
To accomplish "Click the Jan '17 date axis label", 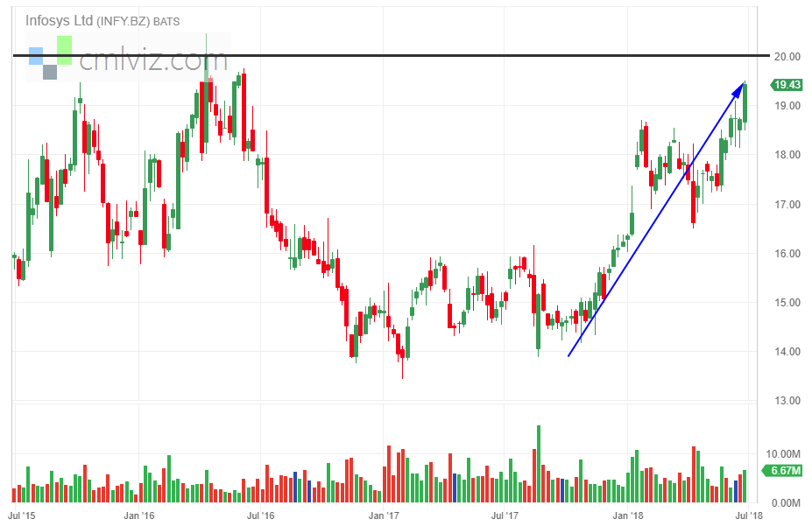I will point(384,515).
